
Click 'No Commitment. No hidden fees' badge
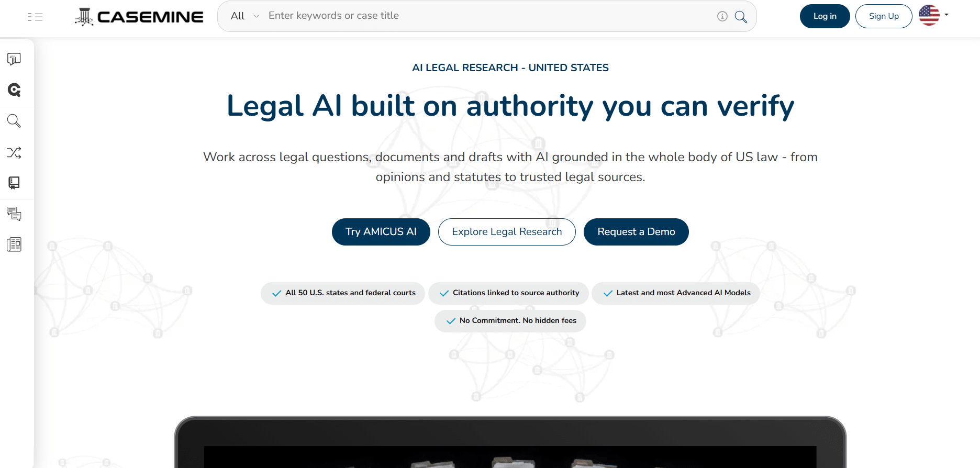[x=510, y=321]
